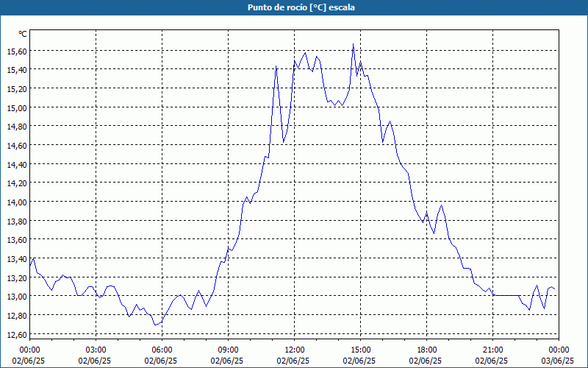Click the dew point curve's highest peak

(x=353, y=44)
